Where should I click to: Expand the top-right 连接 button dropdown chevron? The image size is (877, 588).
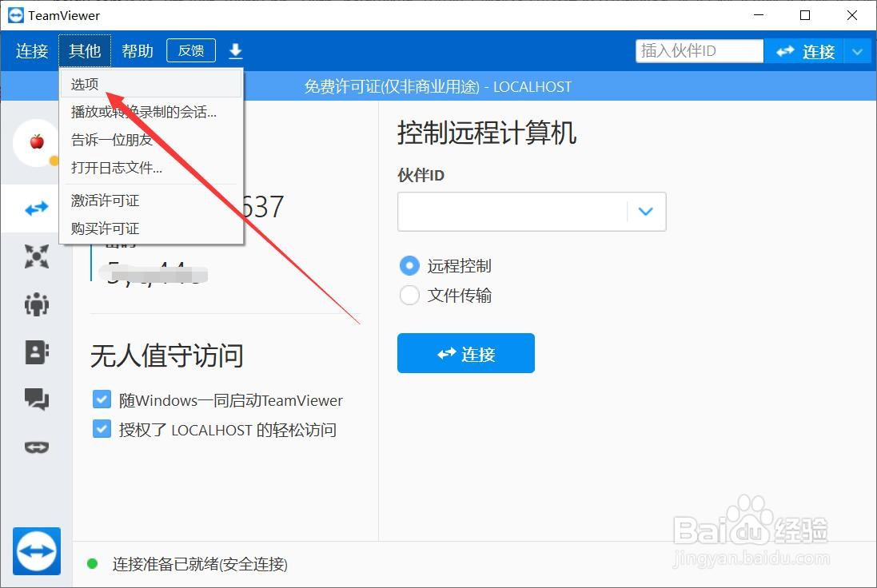pos(858,51)
